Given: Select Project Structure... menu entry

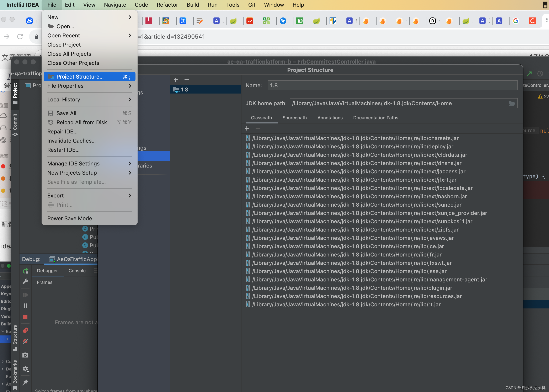Looking at the screenshot, I should coord(90,76).
